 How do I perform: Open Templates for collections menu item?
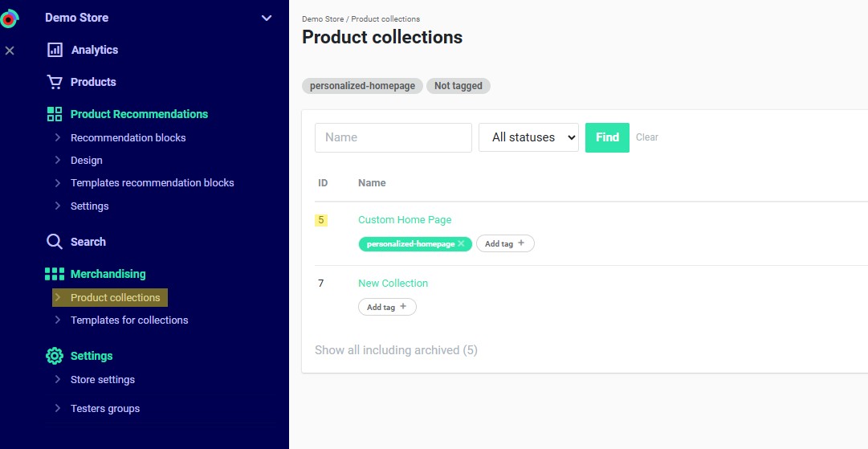pyautogui.click(x=129, y=320)
